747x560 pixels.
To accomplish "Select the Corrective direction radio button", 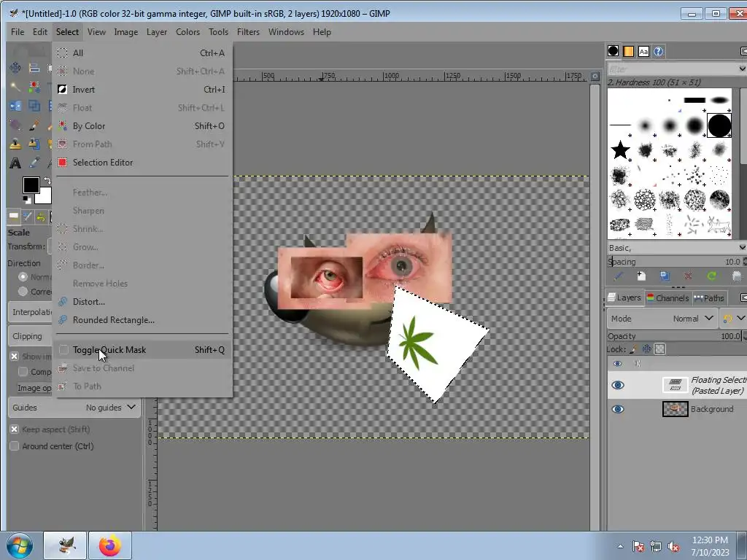I will coord(23,291).
